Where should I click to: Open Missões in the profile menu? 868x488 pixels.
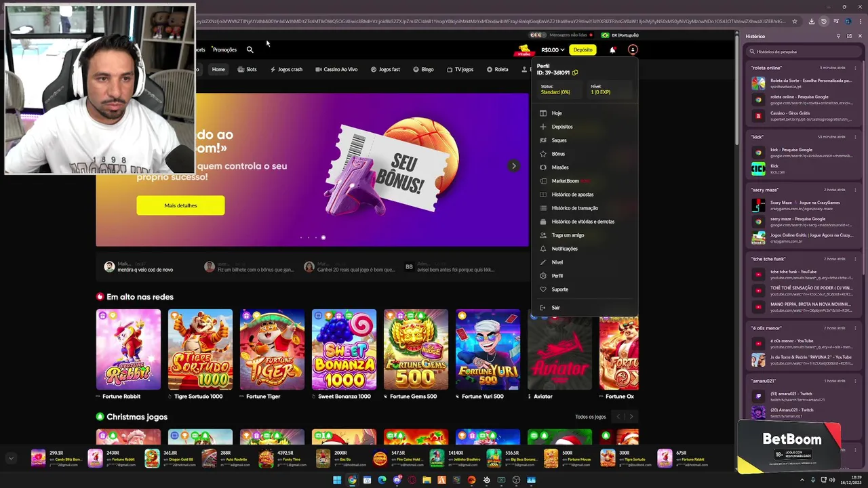point(560,167)
